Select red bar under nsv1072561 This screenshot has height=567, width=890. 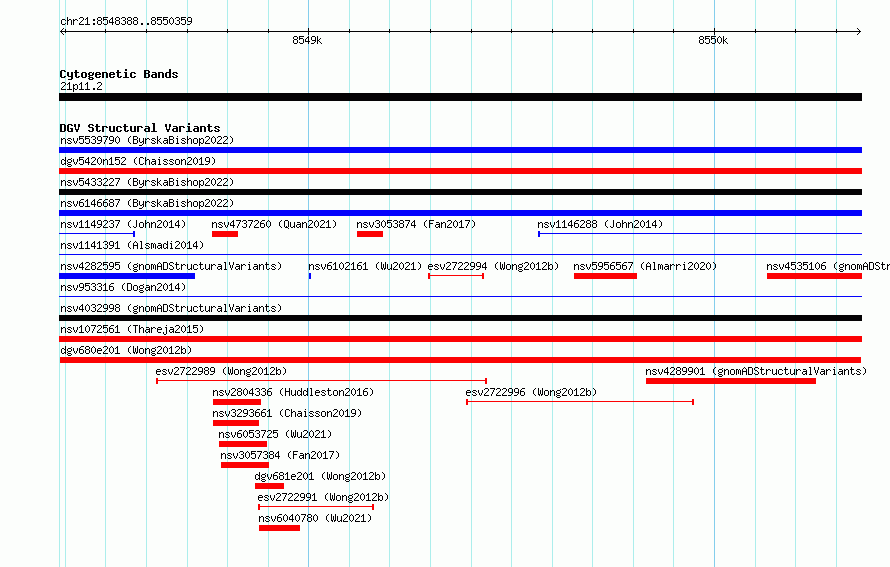click(460, 339)
